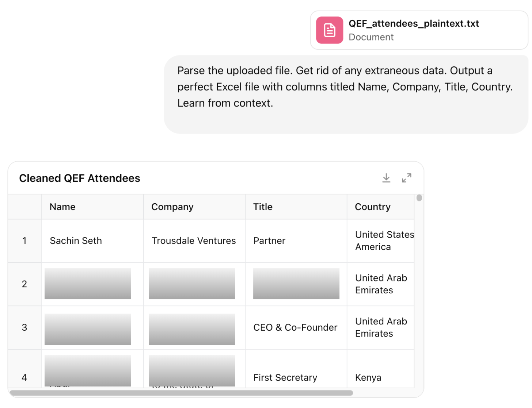The image size is (532, 408).
Task: Select the Name column header
Action: click(x=62, y=207)
